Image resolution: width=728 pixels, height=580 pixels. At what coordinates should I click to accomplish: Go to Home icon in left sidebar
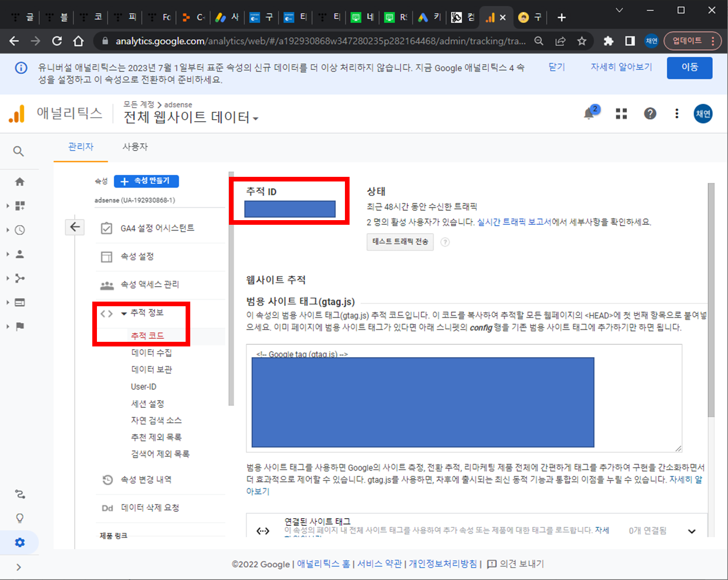20,181
